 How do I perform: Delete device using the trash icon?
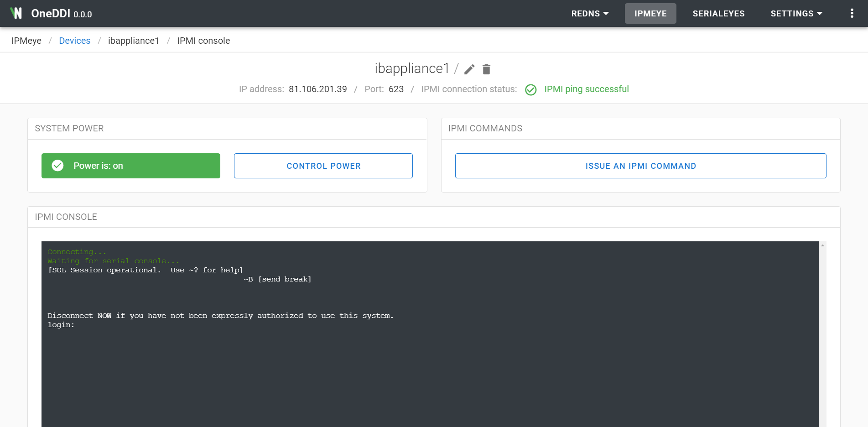click(486, 69)
